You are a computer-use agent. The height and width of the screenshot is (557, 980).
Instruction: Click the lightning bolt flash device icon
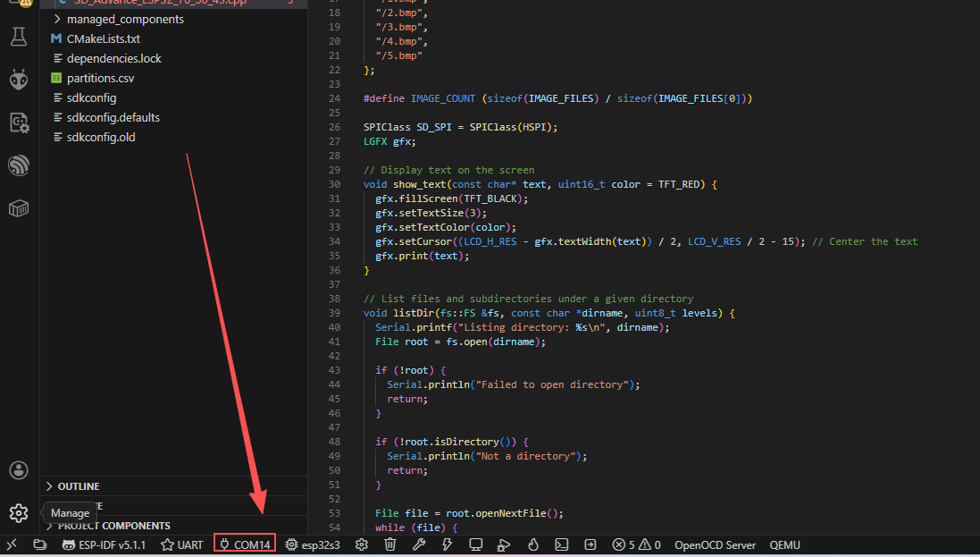447,544
